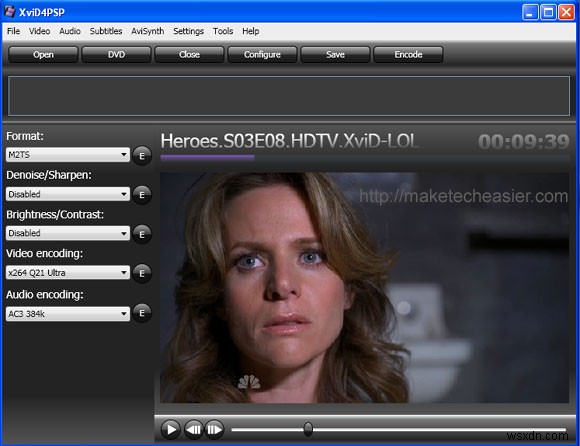The width and height of the screenshot is (580, 446).
Task: Minimize the XviD4PSP window
Action: (x=530, y=12)
